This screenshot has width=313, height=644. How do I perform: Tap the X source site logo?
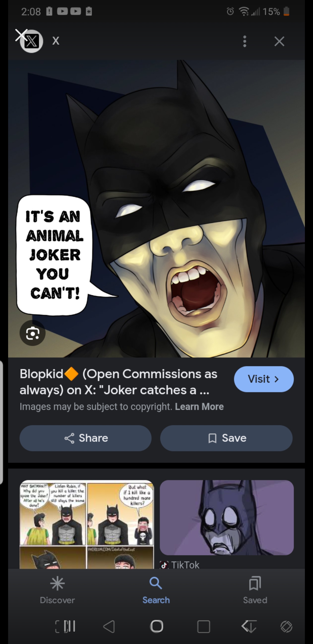pos(32,41)
